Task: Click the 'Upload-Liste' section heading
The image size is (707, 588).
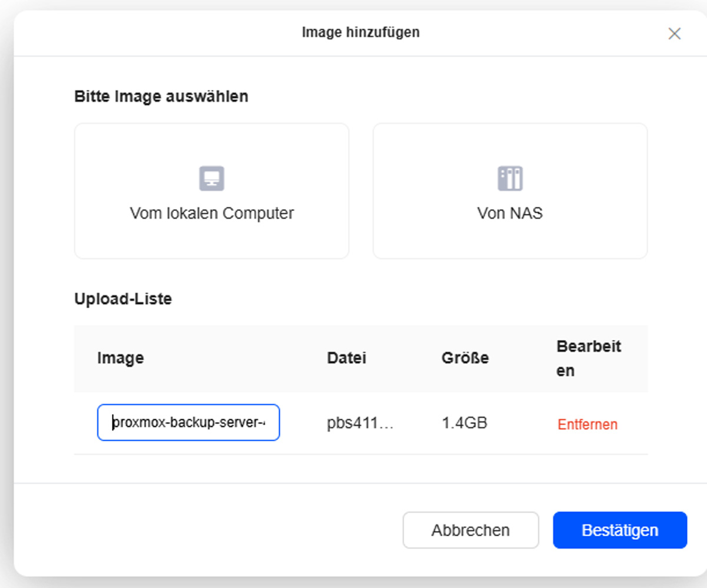Action: (x=123, y=299)
